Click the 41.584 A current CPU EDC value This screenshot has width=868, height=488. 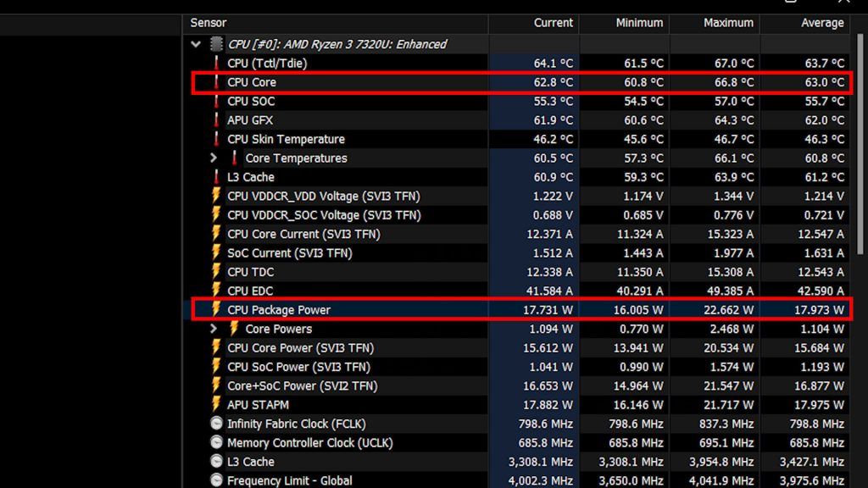(x=548, y=291)
